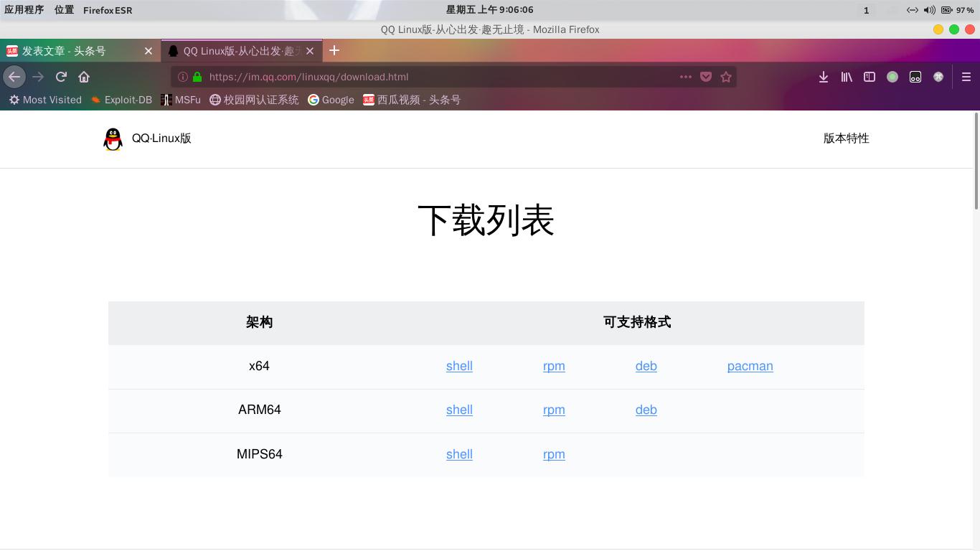Click the x64 architecture cell
This screenshot has width=980, height=551.
pyautogui.click(x=259, y=366)
